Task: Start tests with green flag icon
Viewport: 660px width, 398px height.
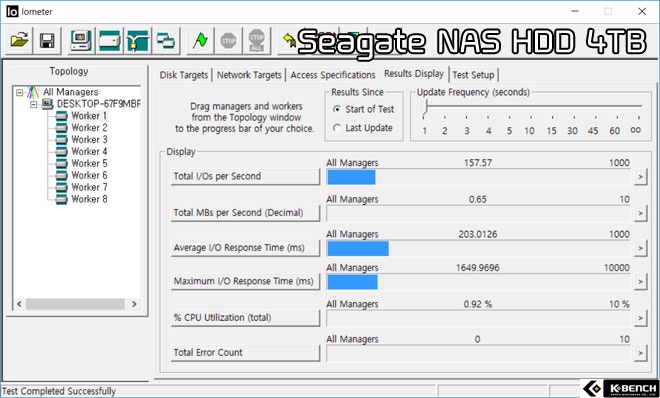Action: pos(200,41)
